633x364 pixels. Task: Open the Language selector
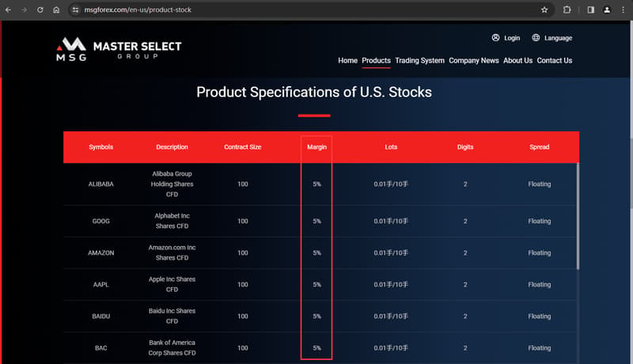[x=552, y=38]
